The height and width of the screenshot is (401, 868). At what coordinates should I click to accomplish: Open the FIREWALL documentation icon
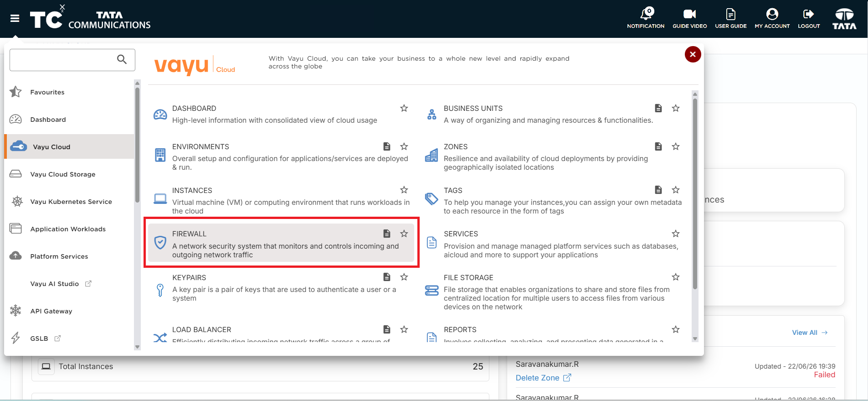click(387, 234)
